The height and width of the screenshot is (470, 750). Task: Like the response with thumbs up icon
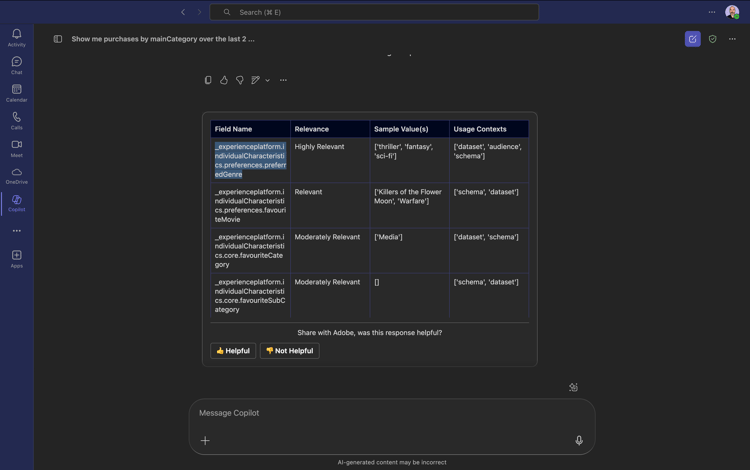pyautogui.click(x=224, y=80)
